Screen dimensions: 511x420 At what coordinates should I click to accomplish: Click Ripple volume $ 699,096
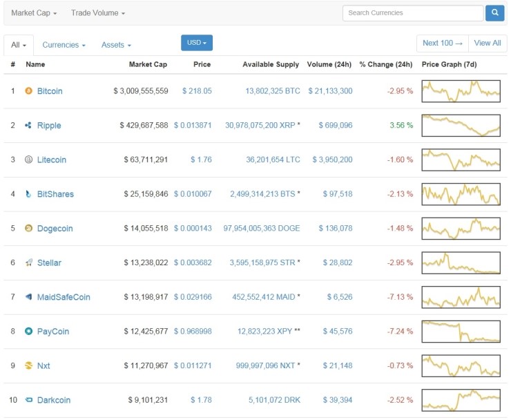pos(336,125)
